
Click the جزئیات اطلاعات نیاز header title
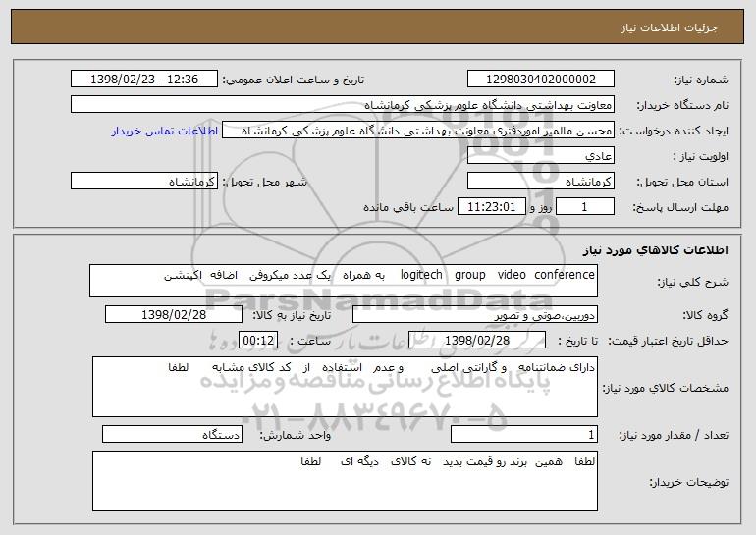669,27
